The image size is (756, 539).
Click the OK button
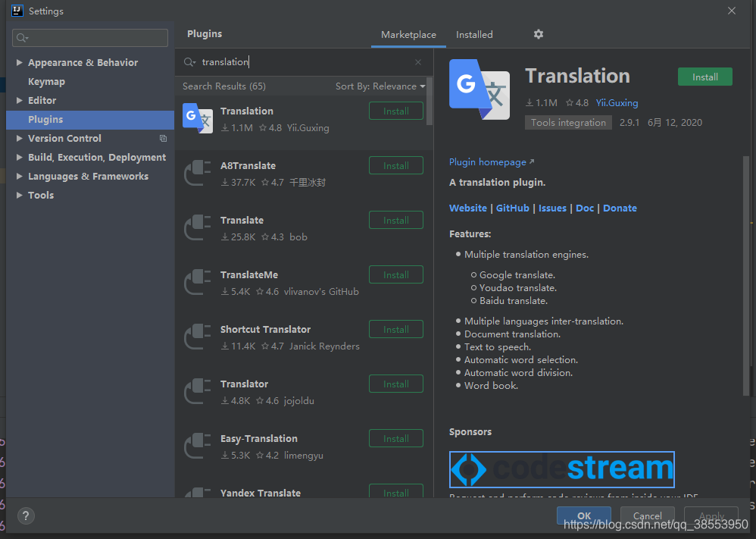pos(584,515)
